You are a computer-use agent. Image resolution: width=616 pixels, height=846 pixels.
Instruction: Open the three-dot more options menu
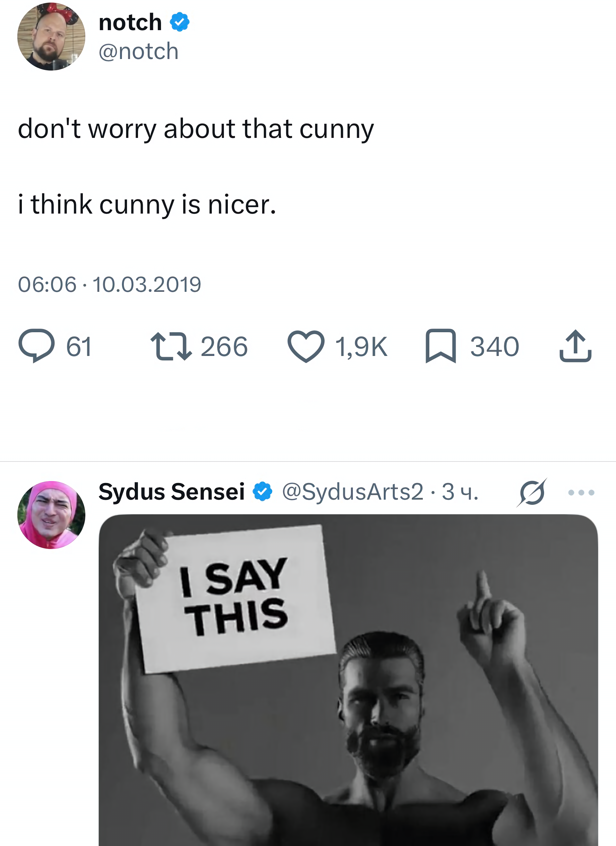click(581, 492)
